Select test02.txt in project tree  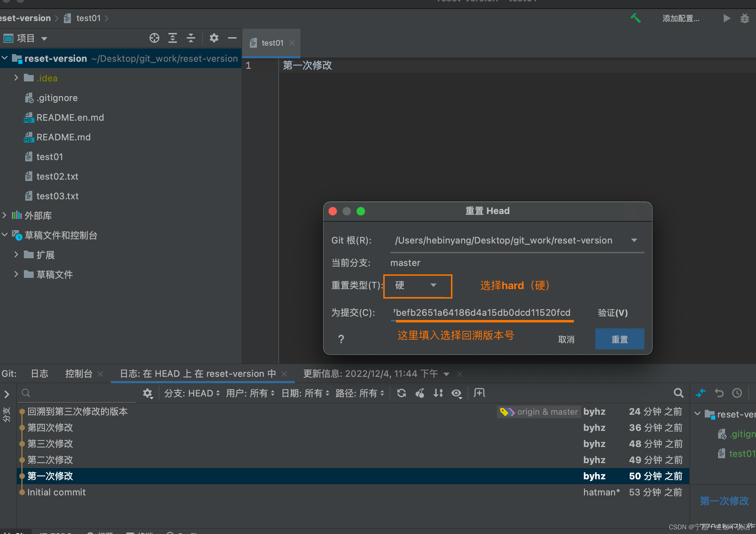click(x=57, y=176)
